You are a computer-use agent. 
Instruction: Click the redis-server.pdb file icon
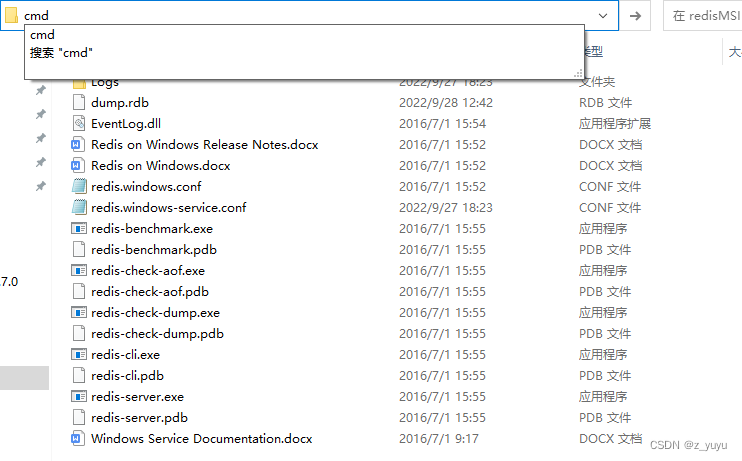[x=79, y=417]
